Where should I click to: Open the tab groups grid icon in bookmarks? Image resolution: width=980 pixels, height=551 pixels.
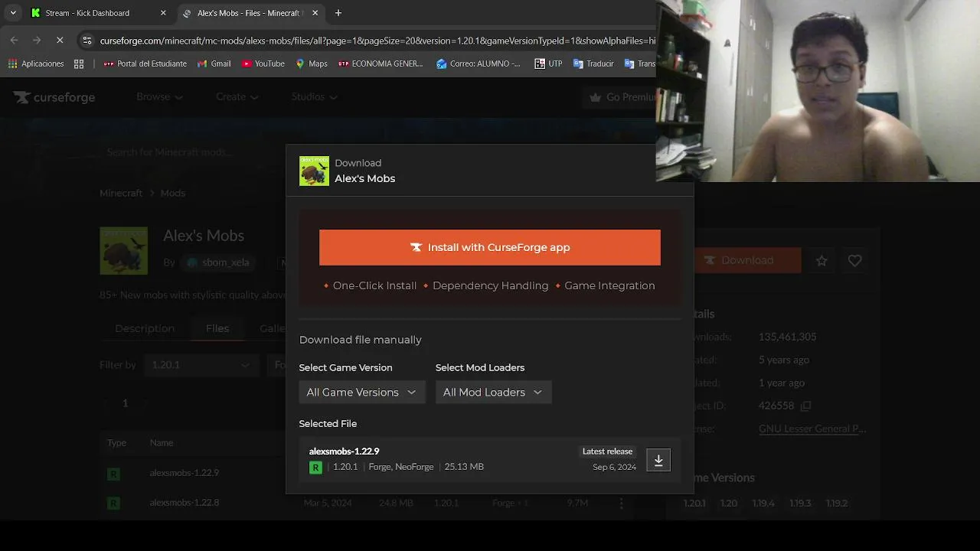(x=79, y=64)
